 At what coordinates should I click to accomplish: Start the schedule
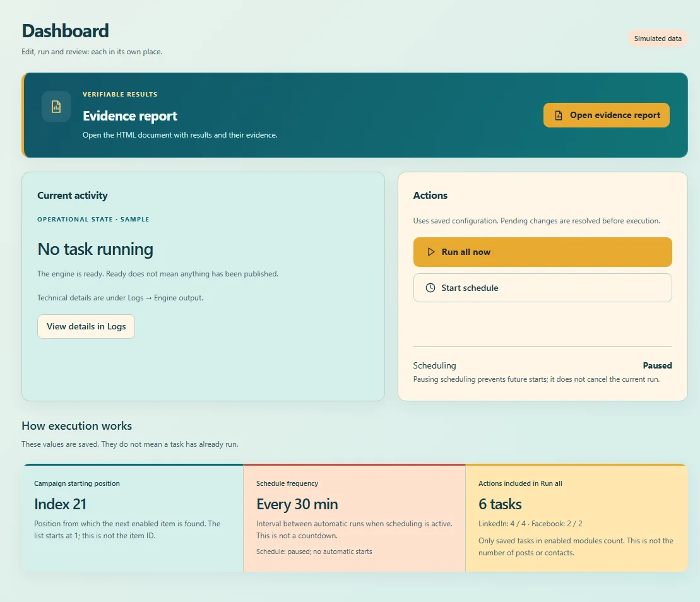[x=542, y=288]
